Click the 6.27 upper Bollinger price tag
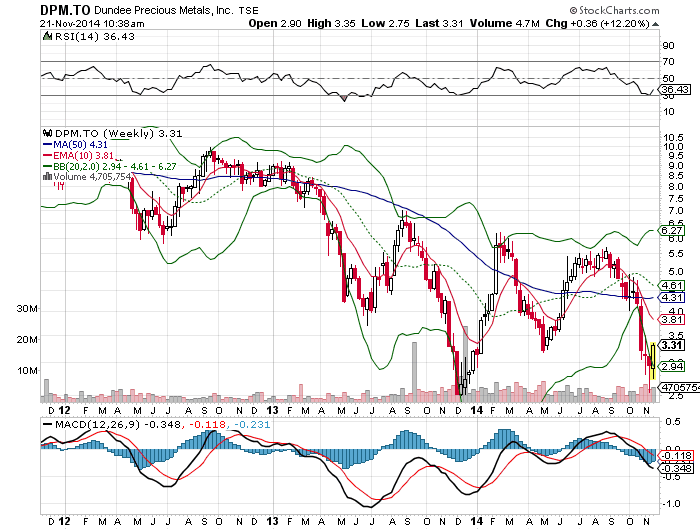 672,230
